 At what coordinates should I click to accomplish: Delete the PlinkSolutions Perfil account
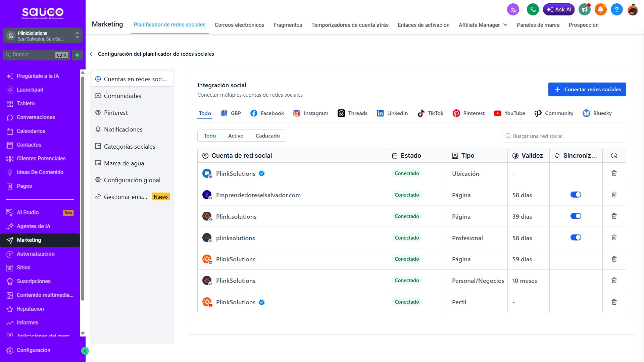point(614,302)
